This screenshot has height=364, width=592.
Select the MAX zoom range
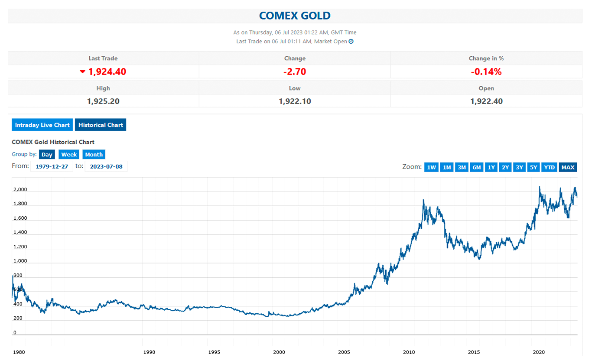tap(568, 167)
